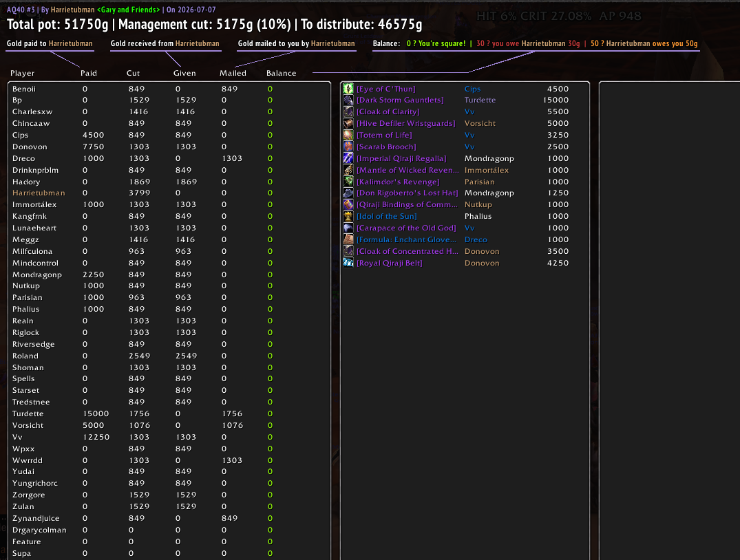The image size is (740, 560).
Task: Click the 'Gold mailed to you' legend
Action: coord(297,43)
